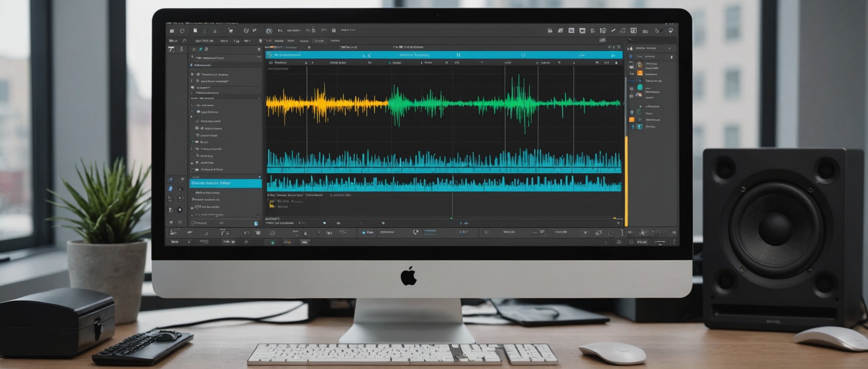The image size is (868, 369).
Task: Select the green waveform clip
Action: pyautogui.click(x=505, y=103)
